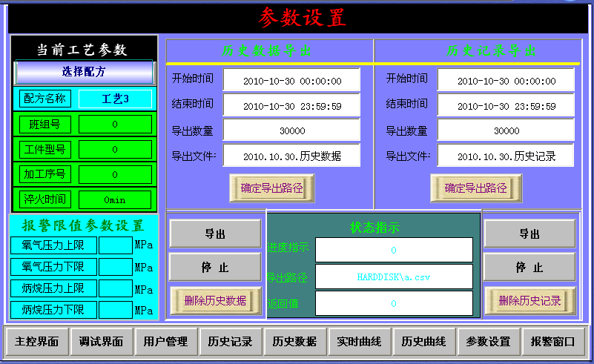Viewport: 594px width, 364px height.
Task: Click the 导出路径 field HARDDISK\a.csv
Action: pyautogui.click(x=394, y=277)
